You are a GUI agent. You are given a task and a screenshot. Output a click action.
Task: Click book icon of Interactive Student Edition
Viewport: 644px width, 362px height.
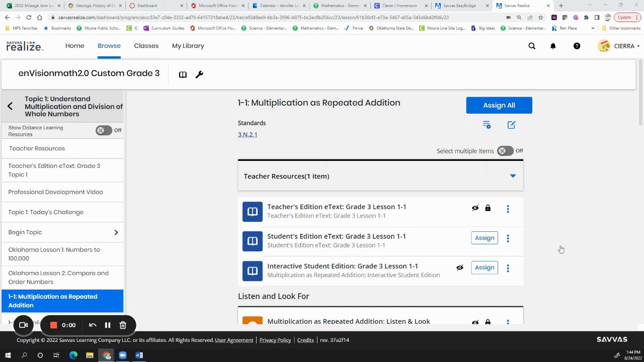(253, 270)
